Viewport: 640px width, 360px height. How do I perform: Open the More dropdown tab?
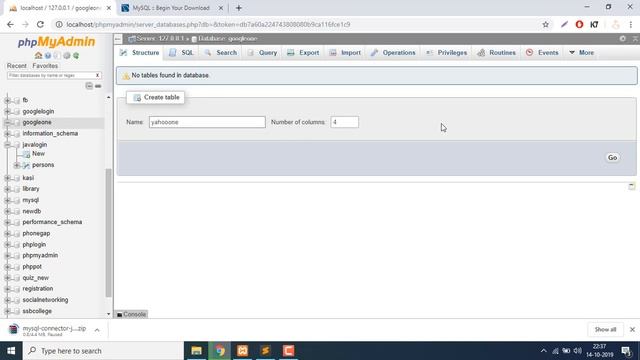point(582,53)
